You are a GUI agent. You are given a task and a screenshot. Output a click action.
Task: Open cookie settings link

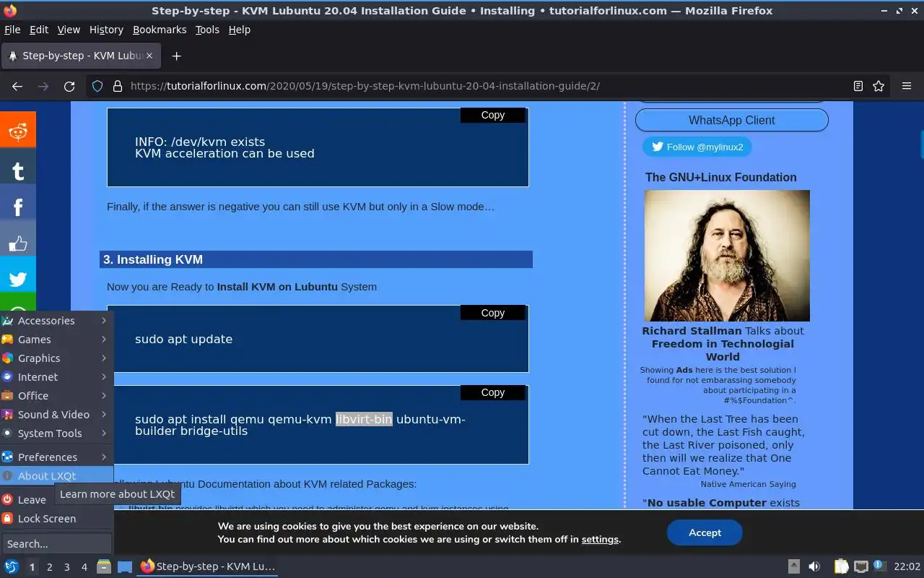point(600,540)
